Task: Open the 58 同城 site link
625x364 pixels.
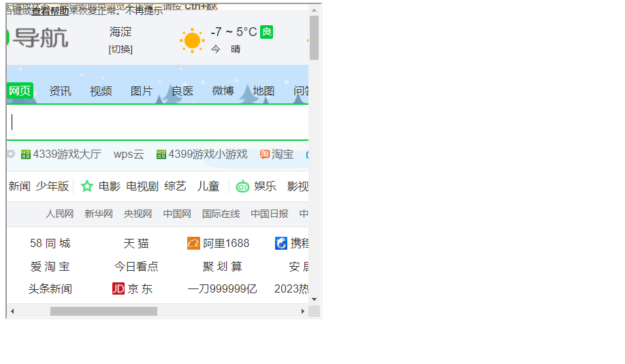Action: tap(50, 244)
